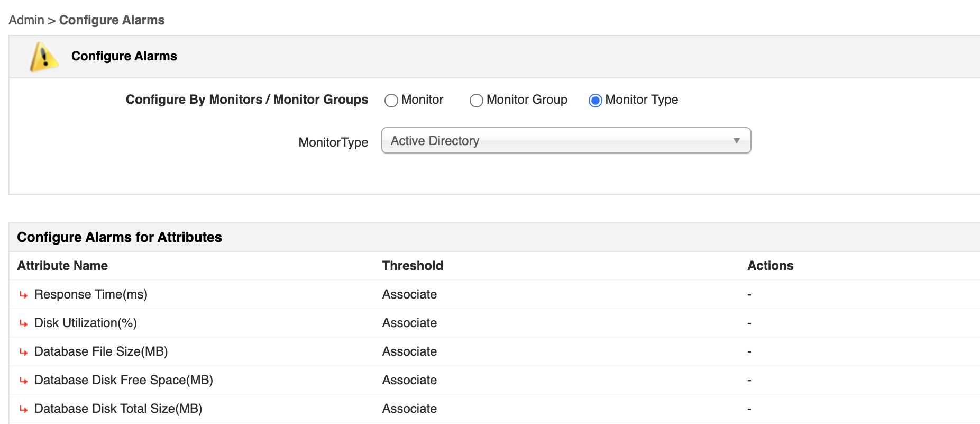The image size is (980, 424).
Task: Click the Attribute Name column header
Action: tap(62, 266)
